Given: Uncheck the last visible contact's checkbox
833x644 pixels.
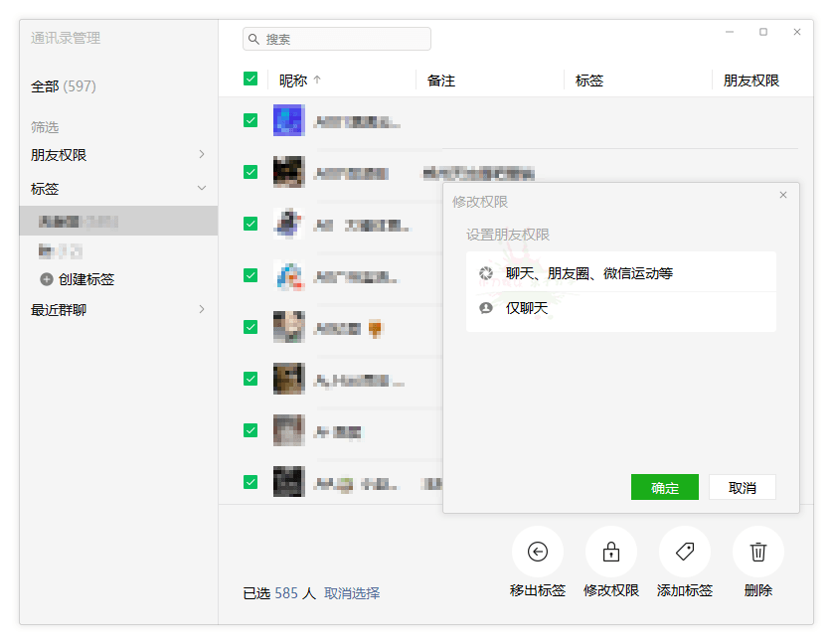Looking at the screenshot, I should click(x=250, y=482).
